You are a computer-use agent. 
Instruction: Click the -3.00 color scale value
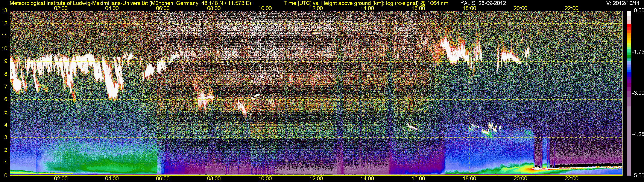(x=638, y=93)
